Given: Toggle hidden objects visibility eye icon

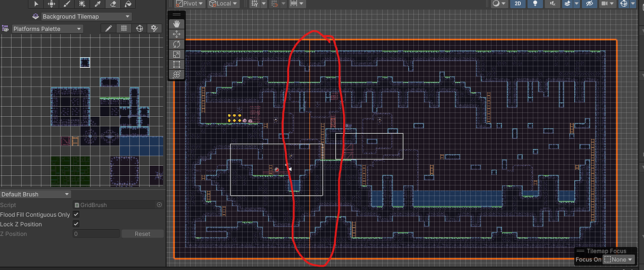Looking at the screenshot, I should [x=590, y=3].
